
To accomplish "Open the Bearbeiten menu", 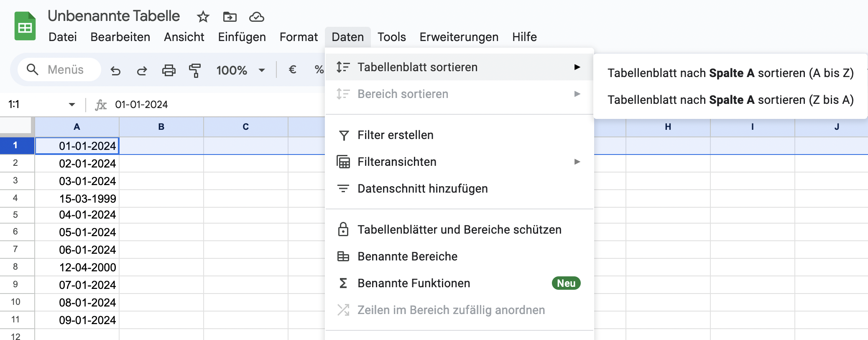I will 120,37.
